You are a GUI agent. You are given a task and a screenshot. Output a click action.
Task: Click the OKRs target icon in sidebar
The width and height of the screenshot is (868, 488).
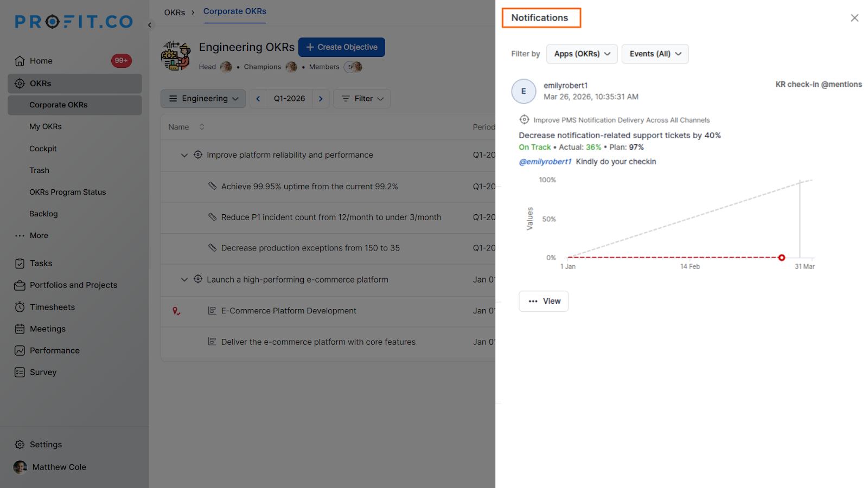(x=20, y=84)
